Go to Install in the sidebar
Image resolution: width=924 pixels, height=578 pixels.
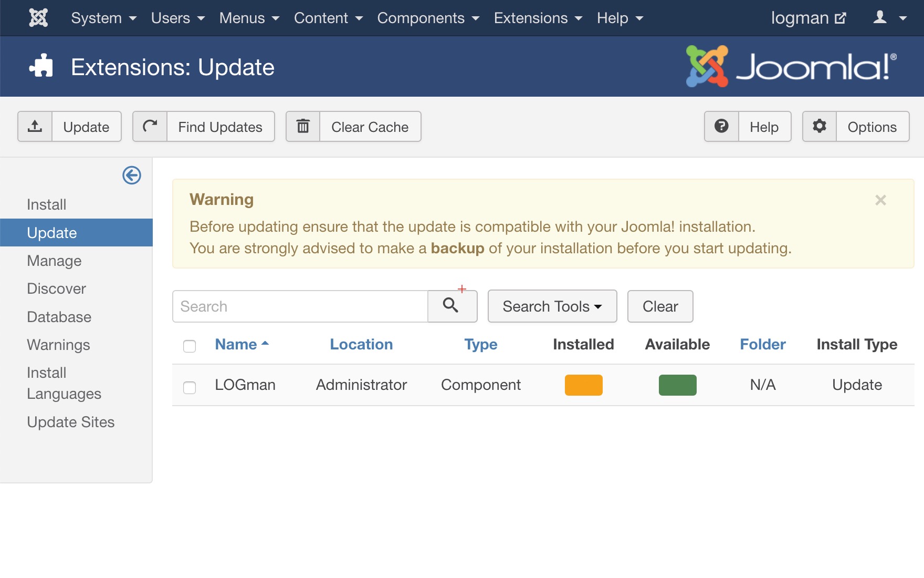[x=46, y=204]
